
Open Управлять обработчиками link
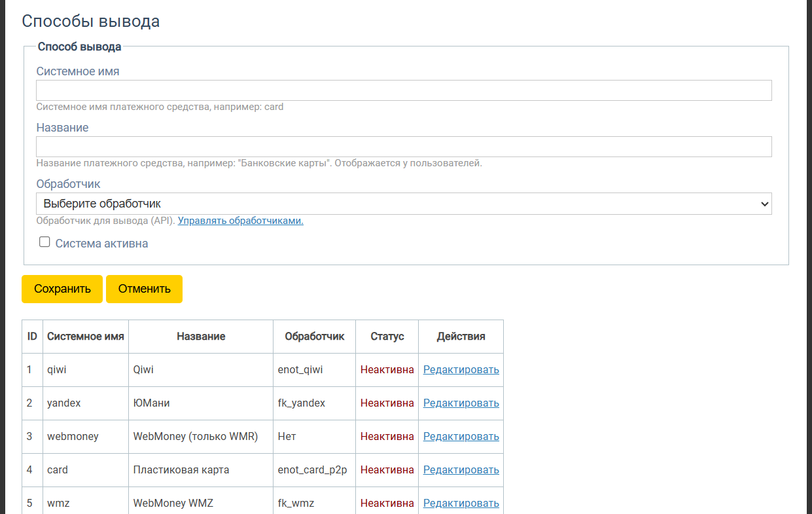240,221
